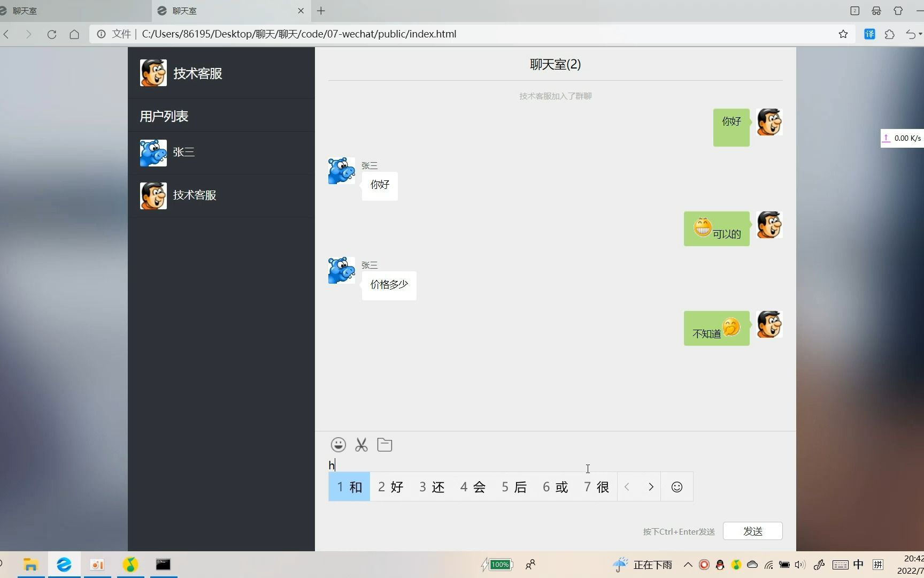Click the undo closed tab arrow
Image resolution: width=924 pixels, height=578 pixels.
911,34
